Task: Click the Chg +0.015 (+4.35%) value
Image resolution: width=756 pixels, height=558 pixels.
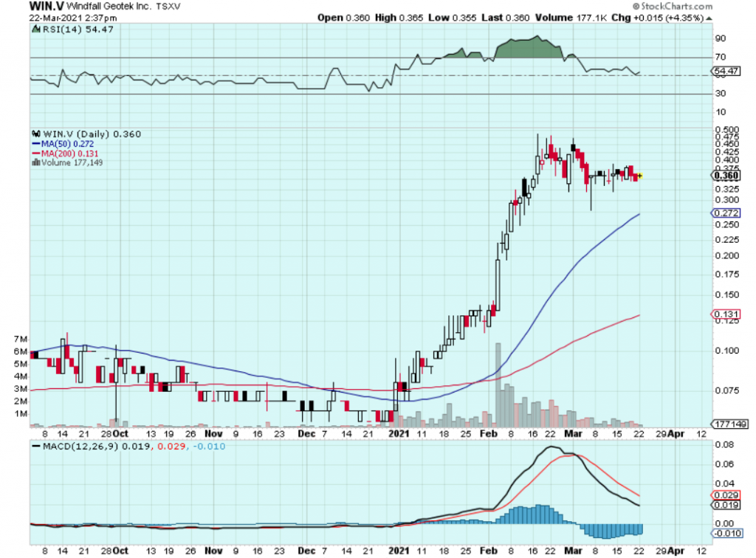Action: 658,18
